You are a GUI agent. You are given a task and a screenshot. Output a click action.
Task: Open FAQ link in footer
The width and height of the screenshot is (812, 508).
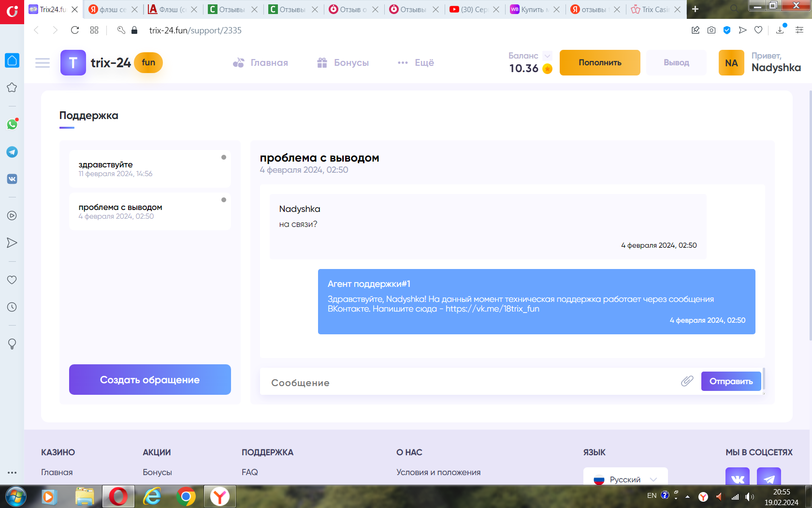click(250, 472)
